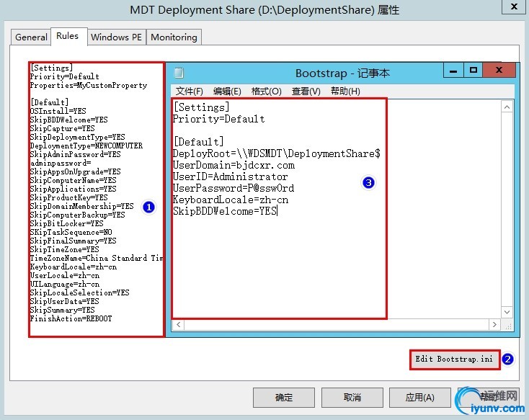529x420 pixels.
Task: Open the Monitoring tab
Action: coord(174,37)
